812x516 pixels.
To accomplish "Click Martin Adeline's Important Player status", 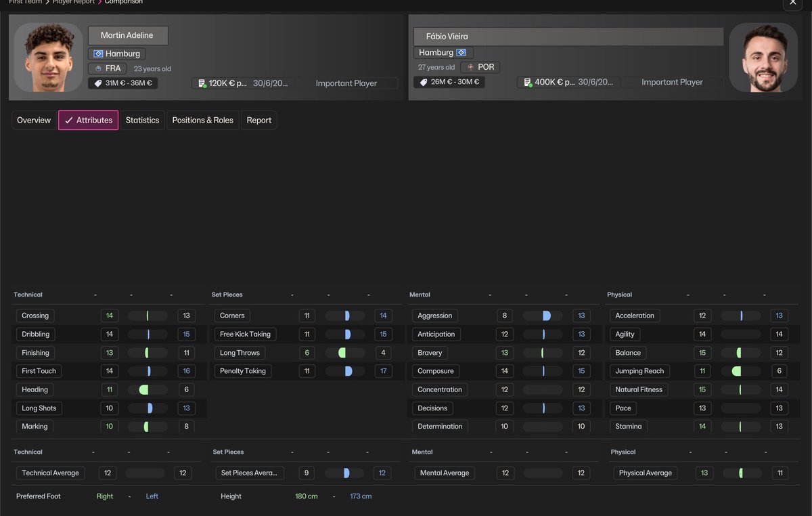I will click(x=346, y=83).
